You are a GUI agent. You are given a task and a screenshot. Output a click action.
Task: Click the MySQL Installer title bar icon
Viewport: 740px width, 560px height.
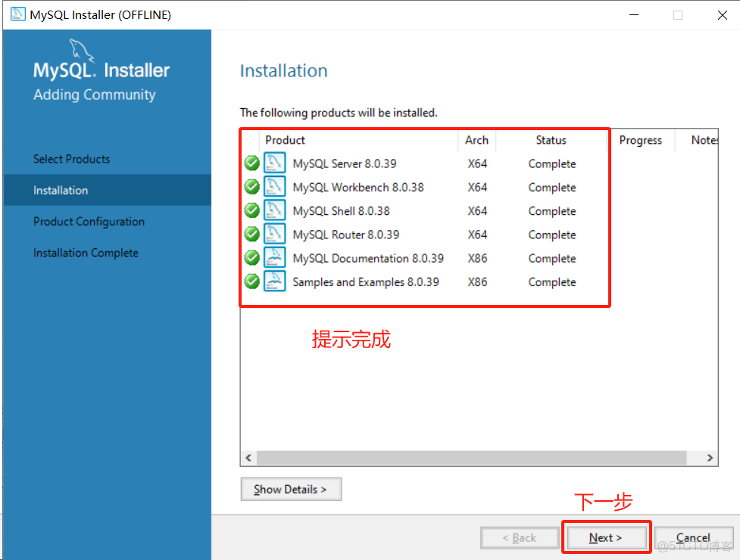coord(17,14)
